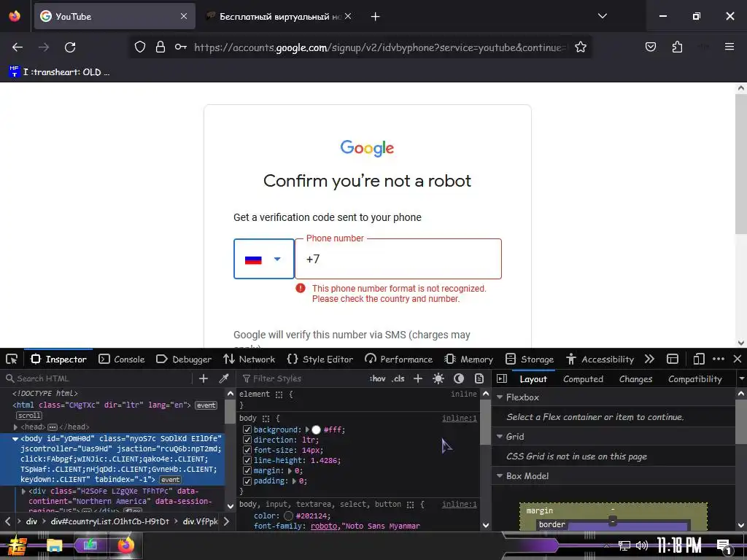Collapse the Flexbox section
The height and width of the screenshot is (560, 747).
tap(500, 397)
